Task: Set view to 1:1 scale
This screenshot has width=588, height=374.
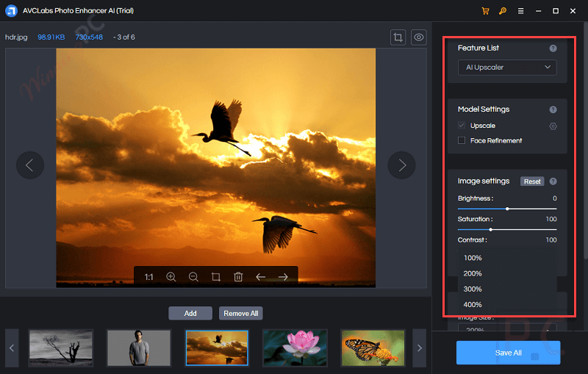Action: pyautogui.click(x=149, y=277)
